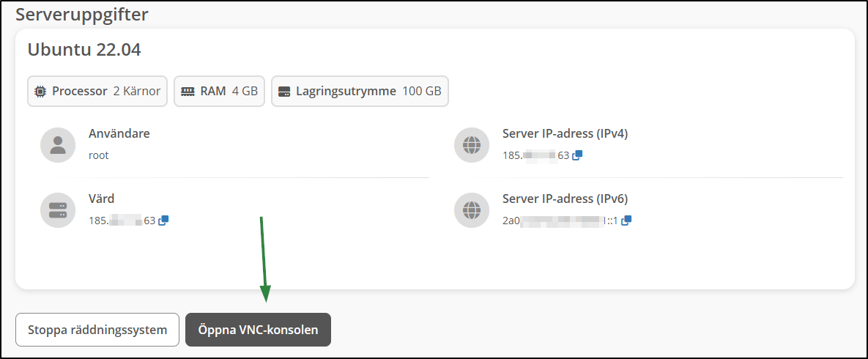Viewport: 868px width, 359px height.
Task: Click the RAM memory icon
Action: click(x=188, y=92)
